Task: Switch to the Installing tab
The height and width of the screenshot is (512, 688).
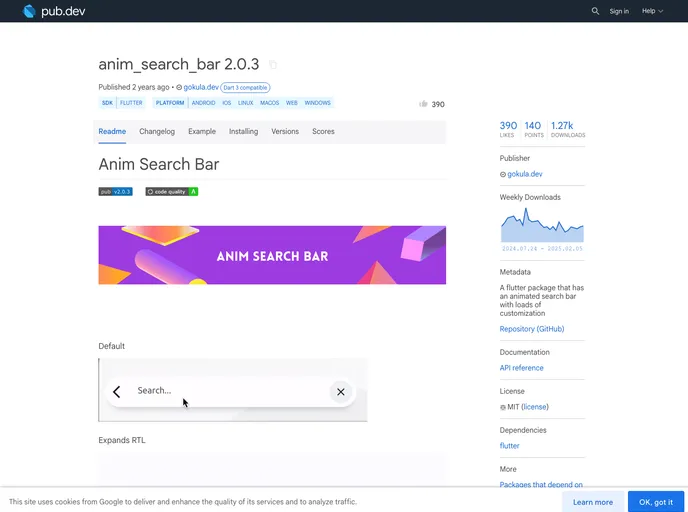Action: 243,131
